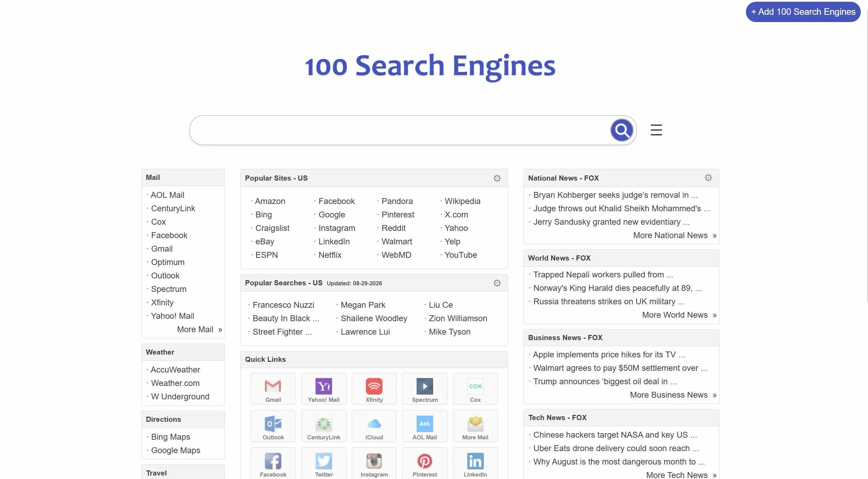This screenshot has height=479, width=868.
Task: Open Pandora in Popular Sites
Action: (x=397, y=201)
